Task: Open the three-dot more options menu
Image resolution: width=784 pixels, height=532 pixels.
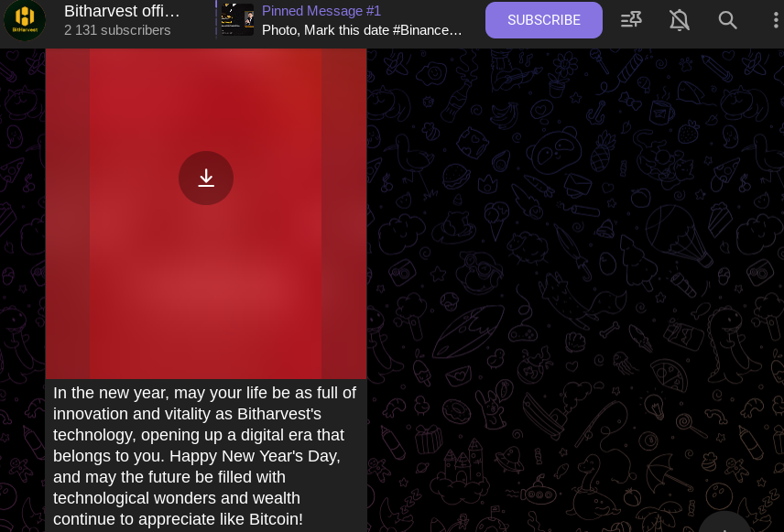Action: [x=776, y=20]
